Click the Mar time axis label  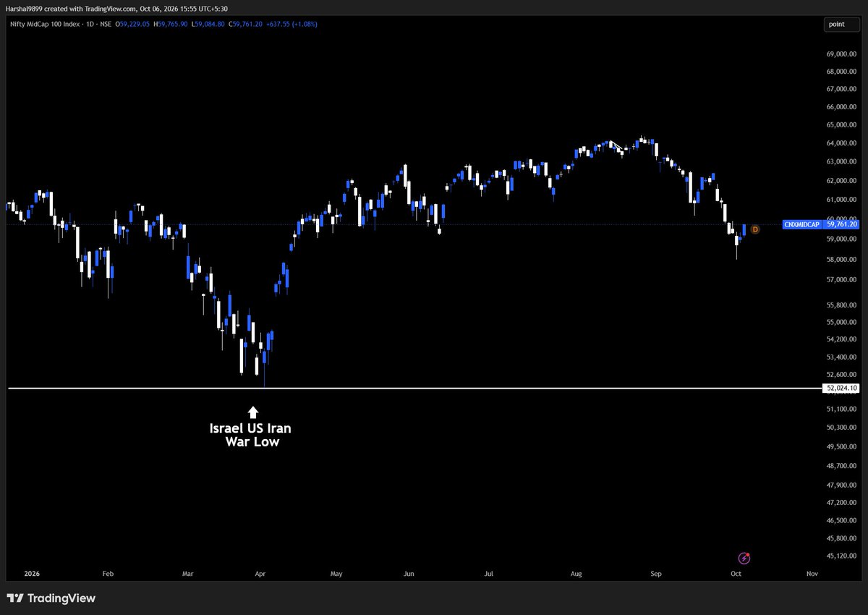(x=188, y=574)
